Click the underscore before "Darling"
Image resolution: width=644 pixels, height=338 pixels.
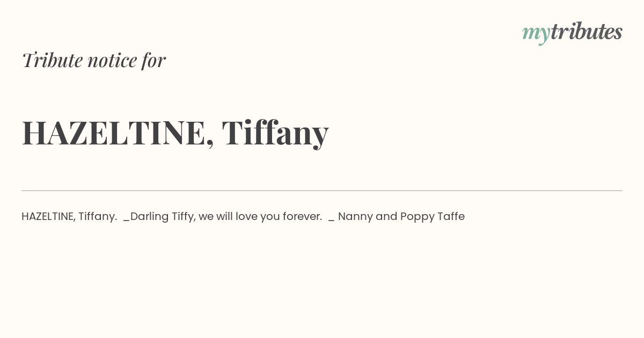(127, 221)
